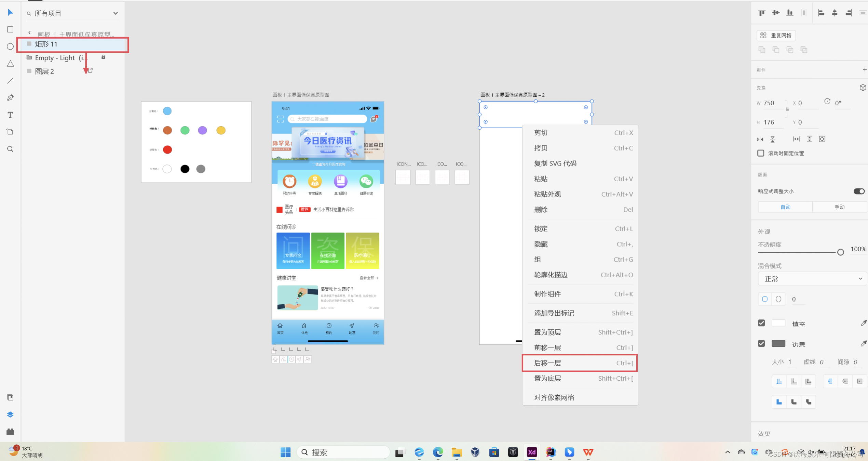Open the Plugins panel icon
868x461 pixels.
click(x=10, y=432)
